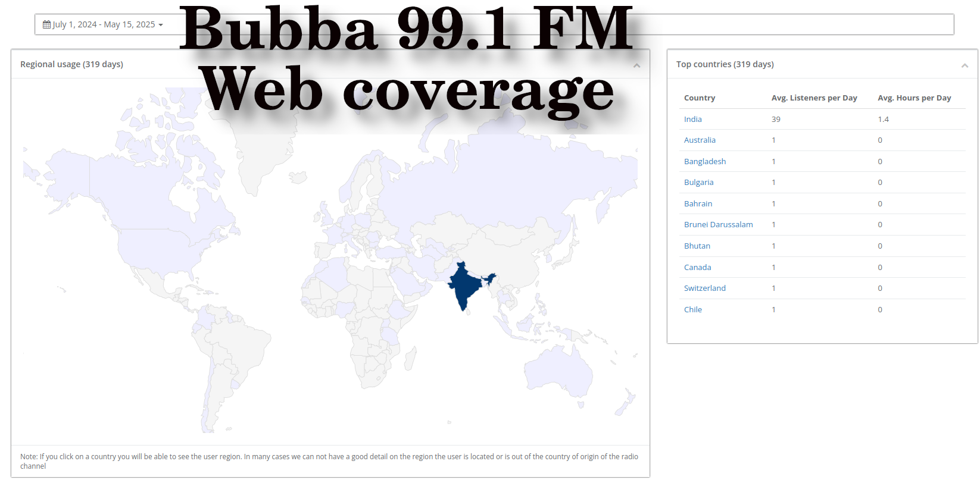Open the Chile country link

click(693, 309)
